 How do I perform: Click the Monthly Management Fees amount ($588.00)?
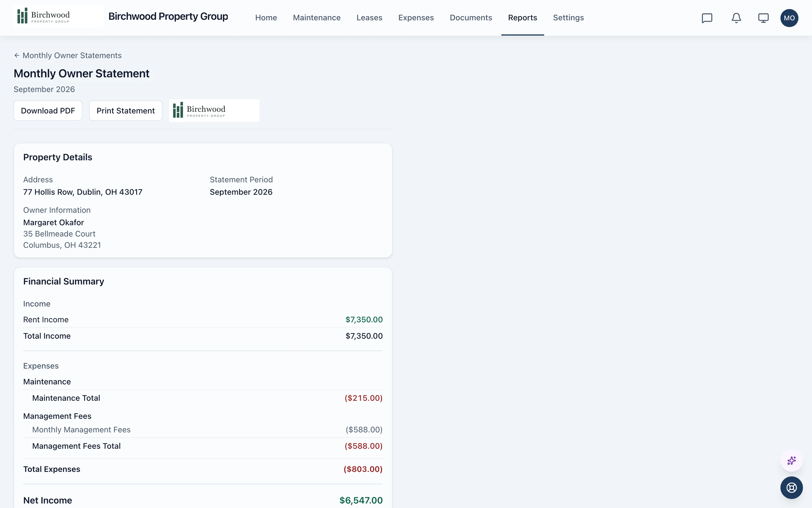(364, 430)
